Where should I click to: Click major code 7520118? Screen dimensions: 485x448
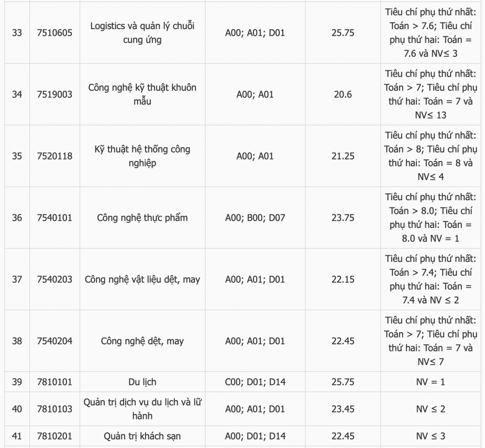point(54,156)
